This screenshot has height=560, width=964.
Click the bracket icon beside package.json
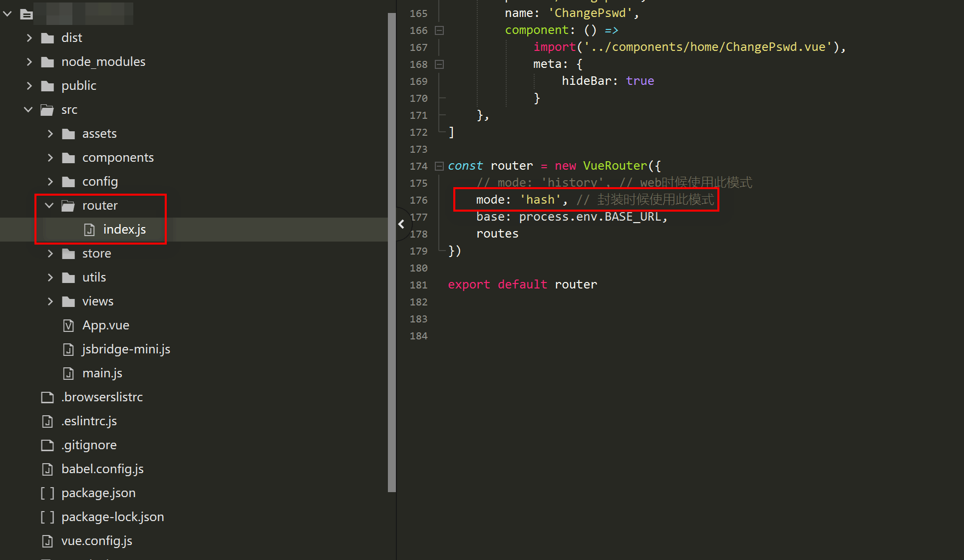47,493
